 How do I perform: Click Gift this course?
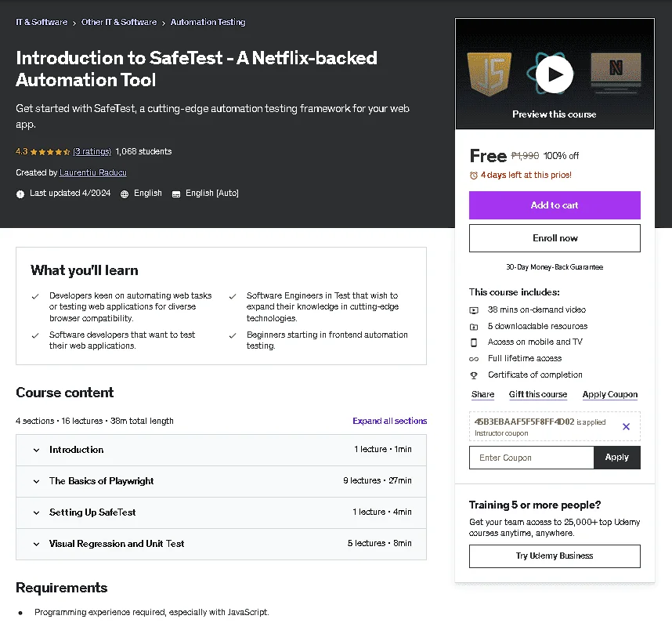pos(538,395)
